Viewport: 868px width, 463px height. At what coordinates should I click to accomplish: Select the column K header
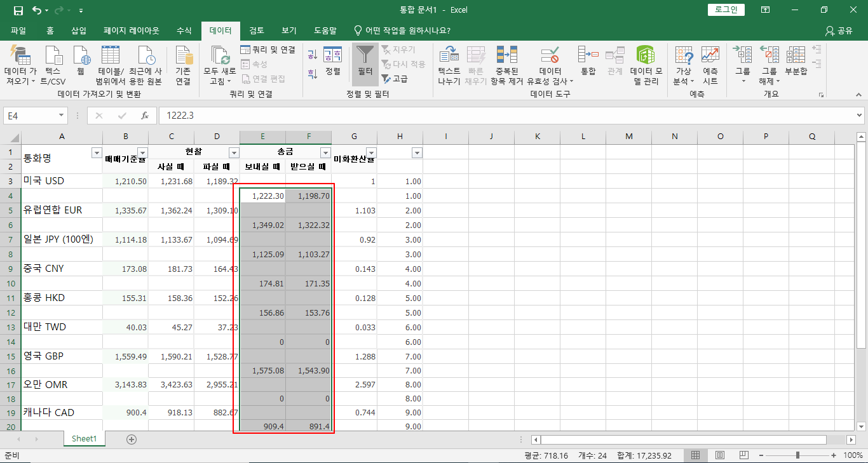538,137
